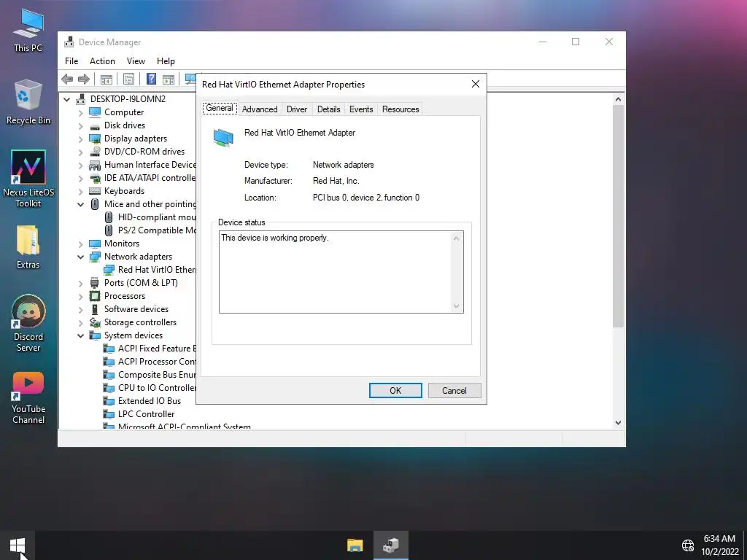Open Help via blue question mark icon
The image size is (747, 560).
151,79
